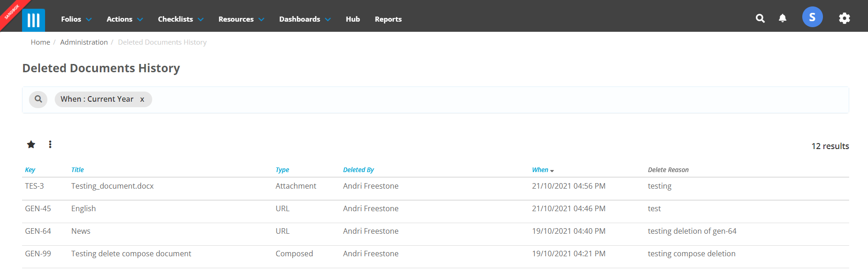This screenshot has height=271, width=868.
Task: Open the global search magnifier icon
Action: click(760, 18)
